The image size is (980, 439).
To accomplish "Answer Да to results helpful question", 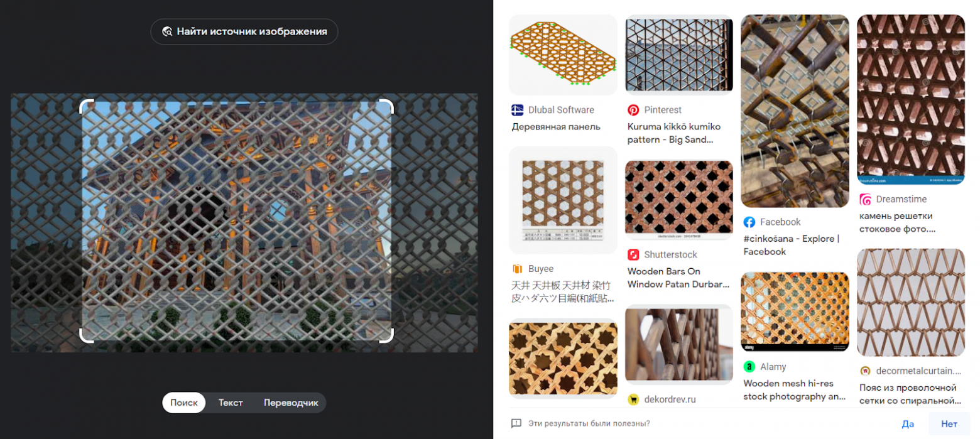I will click(907, 423).
